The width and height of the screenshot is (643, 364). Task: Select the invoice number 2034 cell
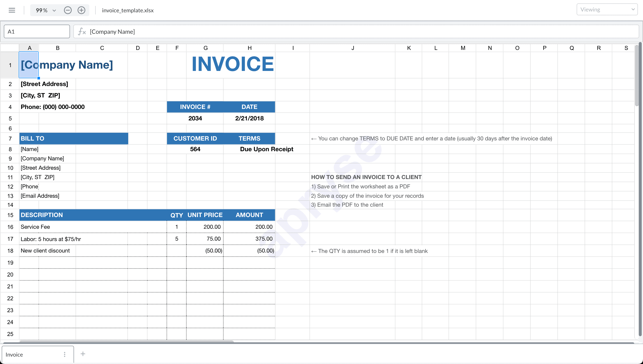195,118
